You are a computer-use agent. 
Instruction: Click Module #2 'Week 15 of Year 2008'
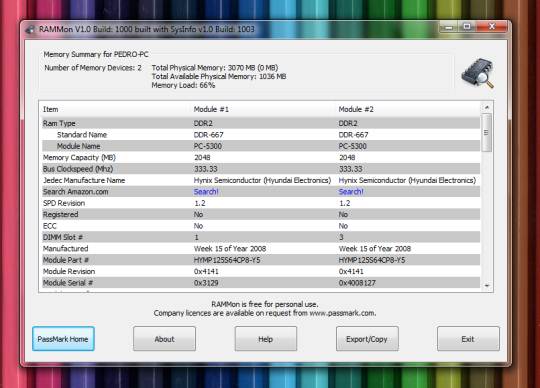point(375,249)
